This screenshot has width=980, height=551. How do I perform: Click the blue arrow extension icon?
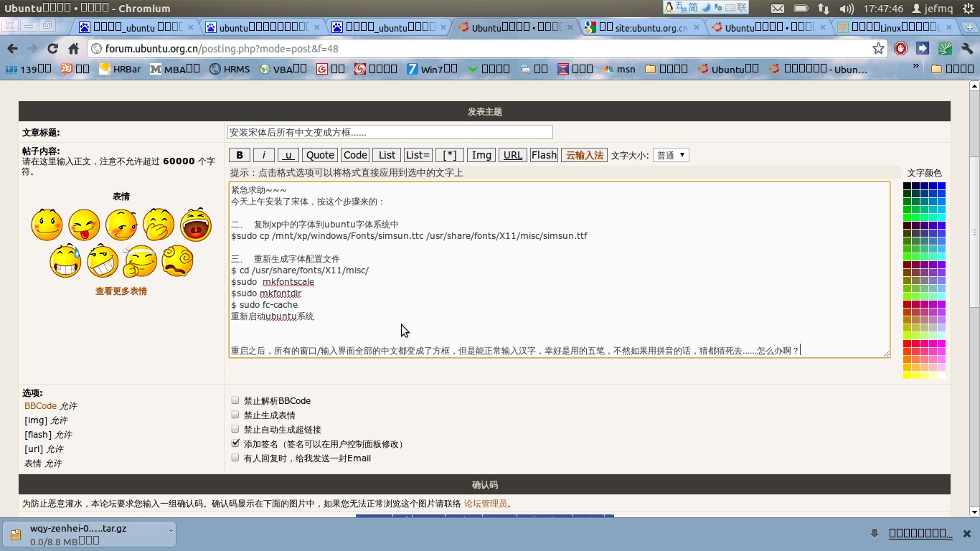point(923,49)
